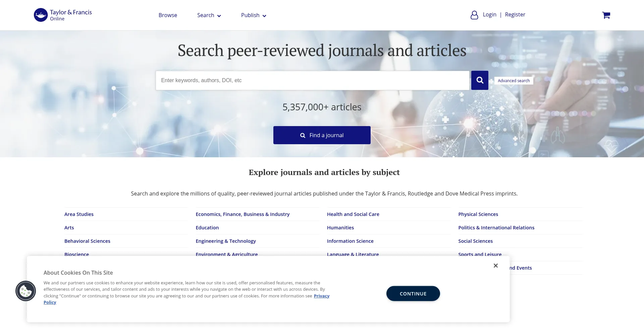Open the Advanced search link
644x333 pixels.
(514, 81)
